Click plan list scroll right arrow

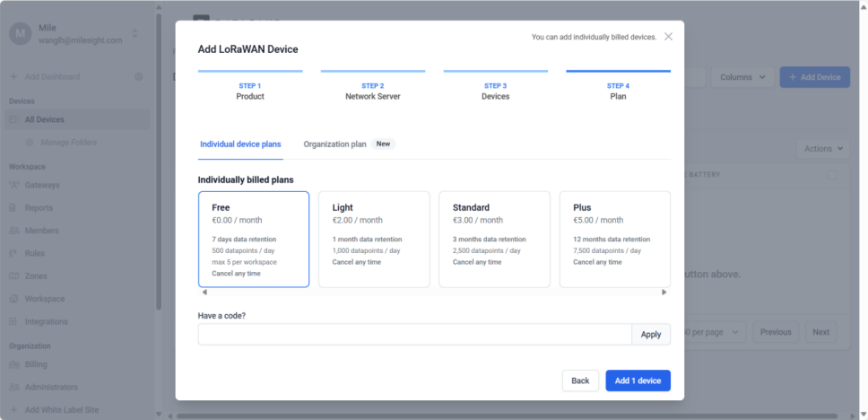pos(664,292)
